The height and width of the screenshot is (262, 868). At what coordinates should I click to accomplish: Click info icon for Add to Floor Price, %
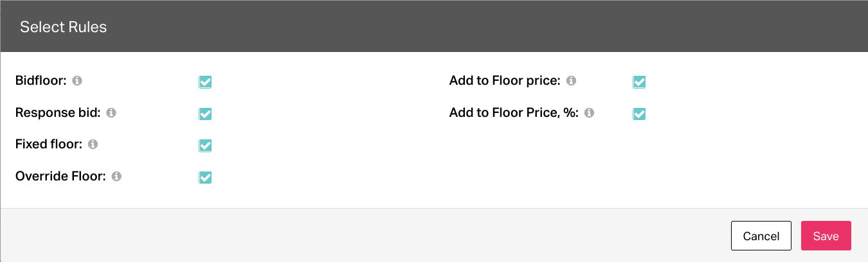589,113
